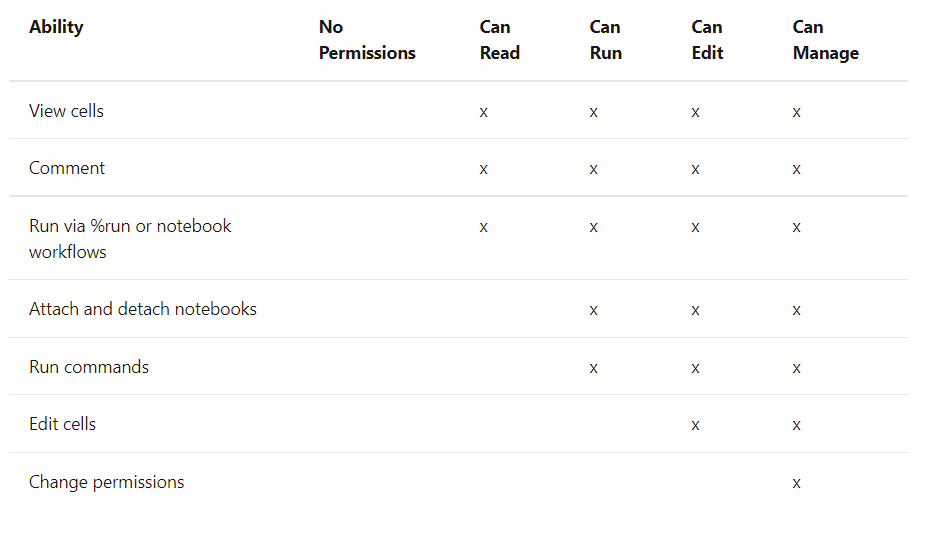Screen dimensions: 936x539
Task: Select the No Permissions column header
Action: click(367, 40)
